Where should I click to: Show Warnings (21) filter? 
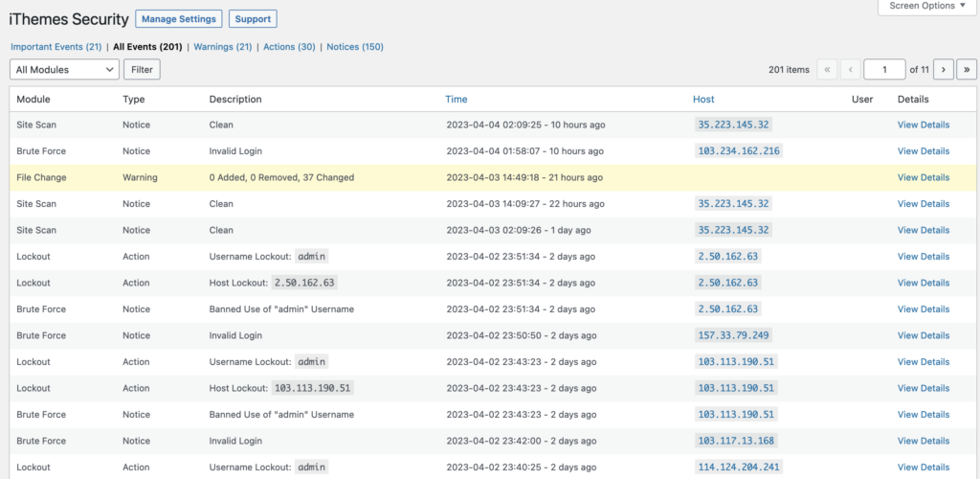(222, 47)
